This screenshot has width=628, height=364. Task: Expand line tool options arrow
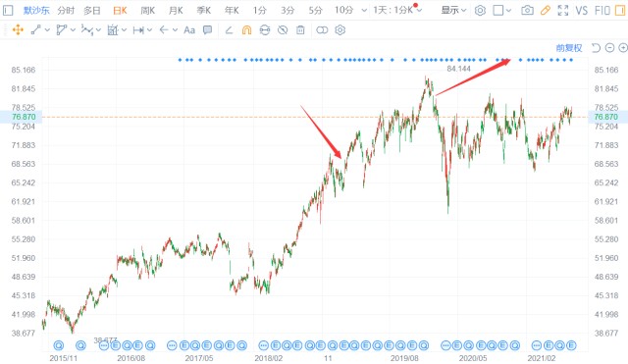click(47, 30)
